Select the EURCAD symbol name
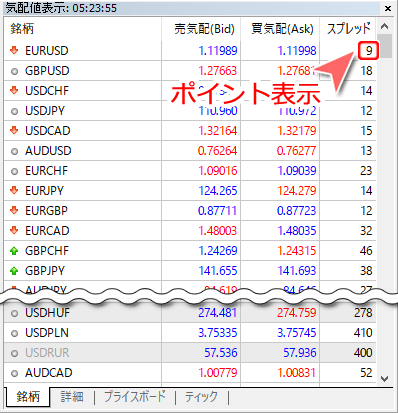 47,231
